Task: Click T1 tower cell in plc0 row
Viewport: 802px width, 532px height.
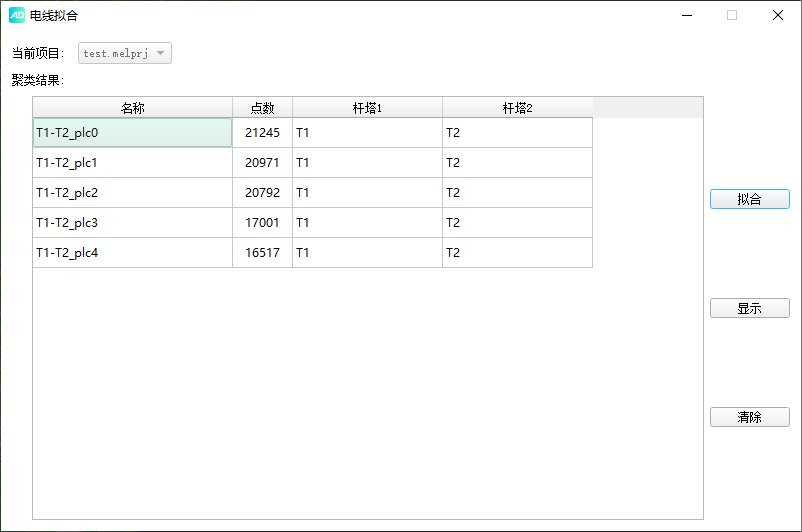Action: click(367, 133)
